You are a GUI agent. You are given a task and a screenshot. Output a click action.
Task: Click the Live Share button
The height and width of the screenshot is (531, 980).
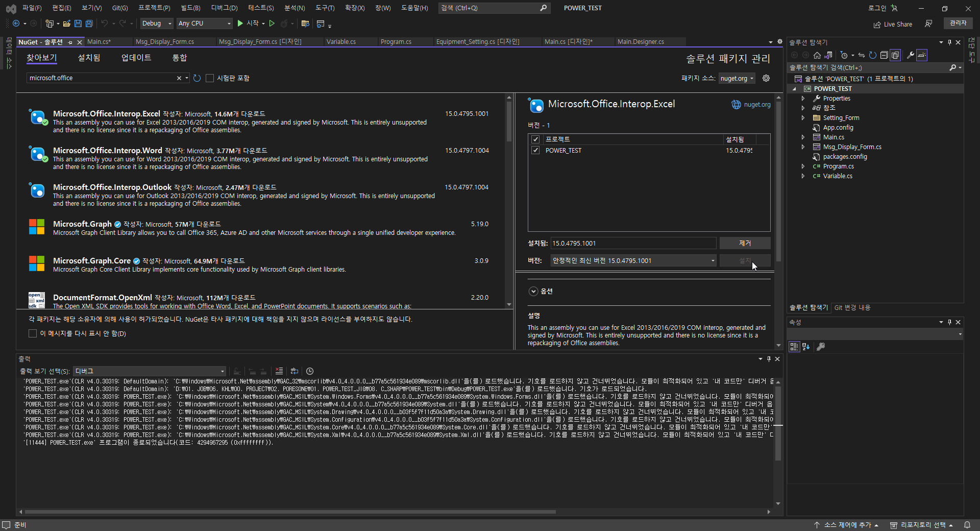[893, 24]
